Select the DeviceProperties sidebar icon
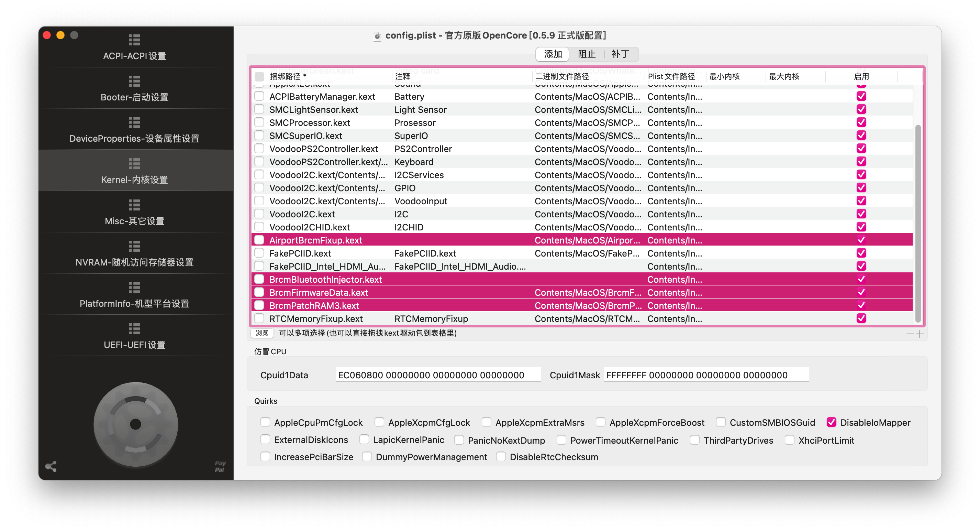980x531 pixels. (x=134, y=122)
